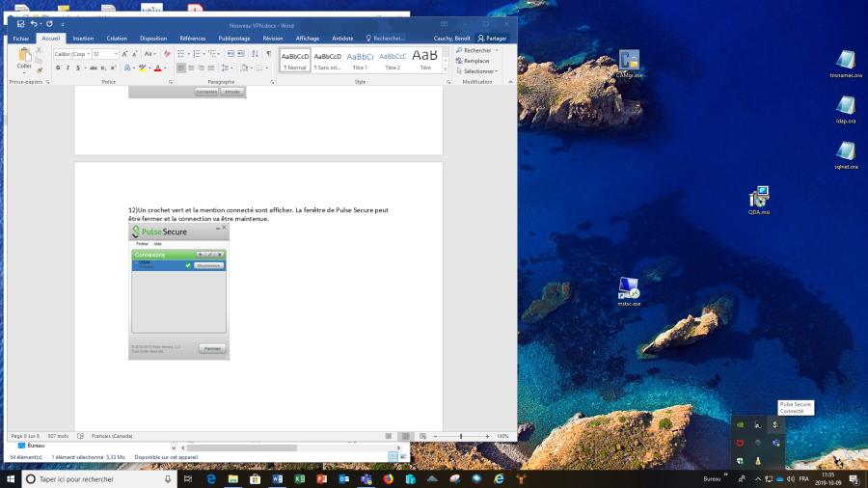Switch to the Insertion tab
The width and height of the screenshot is (868, 488).
pyautogui.click(x=83, y=39)
